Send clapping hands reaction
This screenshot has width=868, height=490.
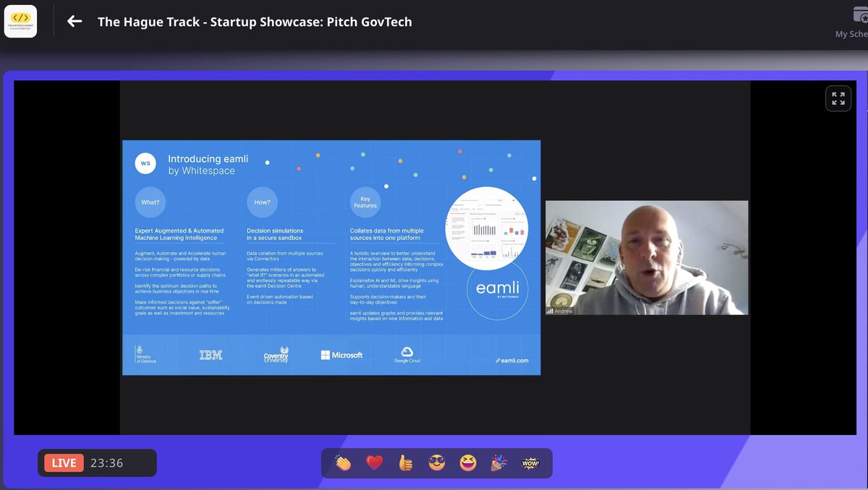(343, 463)
